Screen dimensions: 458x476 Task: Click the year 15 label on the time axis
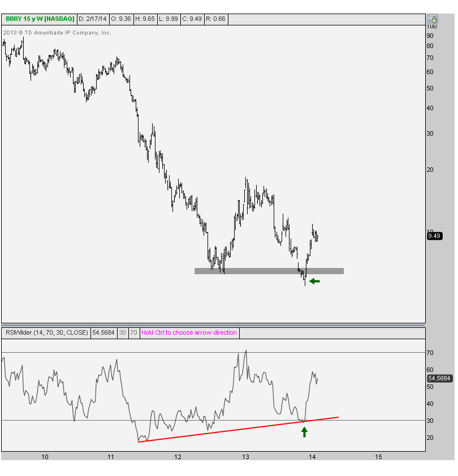(x=378, y=457)
